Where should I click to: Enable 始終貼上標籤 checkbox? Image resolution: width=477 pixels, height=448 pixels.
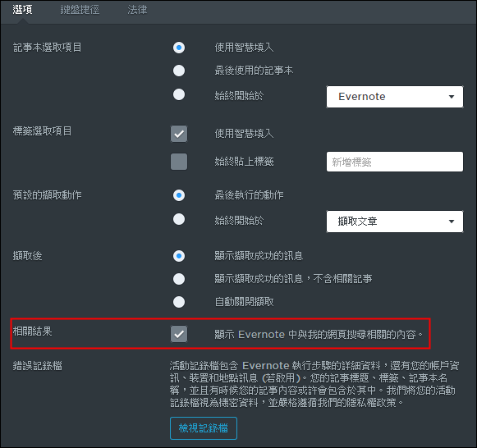pos(179,162)
